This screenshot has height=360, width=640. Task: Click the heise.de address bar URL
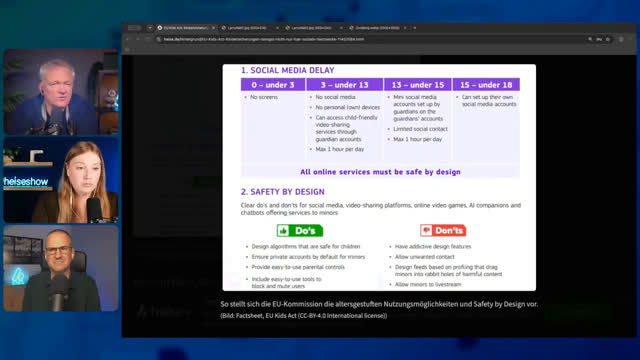coord(264,39)
